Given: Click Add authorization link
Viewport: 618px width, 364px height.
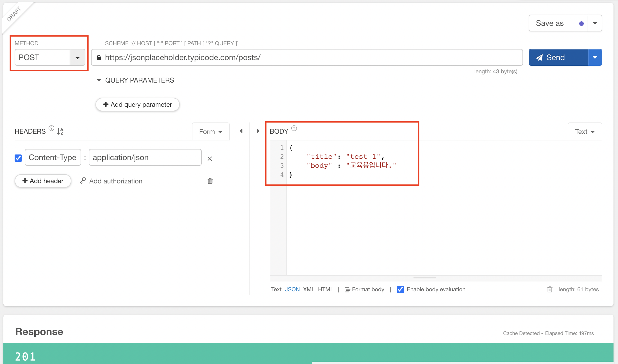Looking at the screenshot, I should (x=116, y=181).
